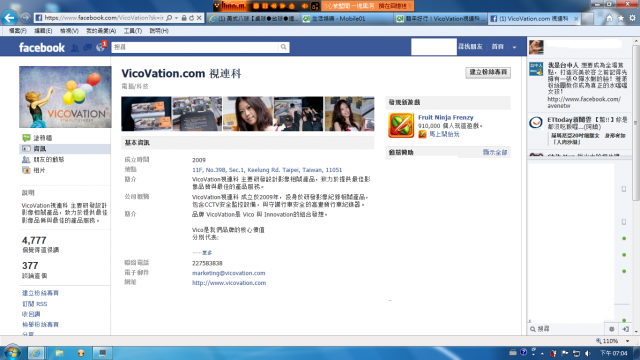Viewport: 640px width, 360px height.
Task: Open chat settings gear icon
Action: click(x=611, y=329)
